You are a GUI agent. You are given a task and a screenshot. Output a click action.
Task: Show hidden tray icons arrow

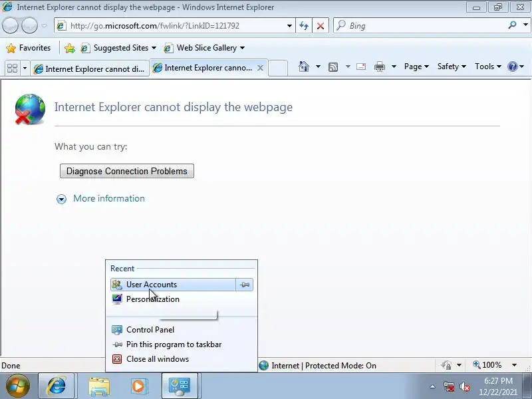coord(433,386)
